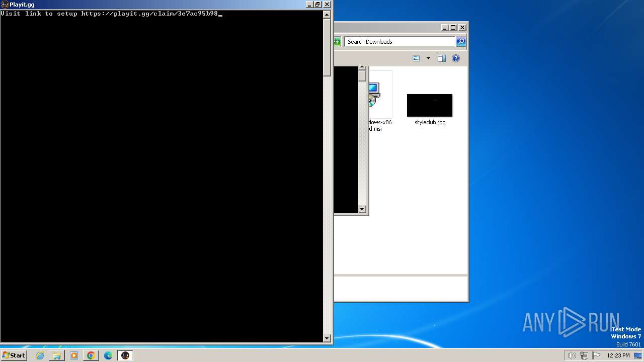Click the Playit.gg console vertical scrollbar thumb
The width and height of the screenshot is (644, 362).
[x=327, y=47]
